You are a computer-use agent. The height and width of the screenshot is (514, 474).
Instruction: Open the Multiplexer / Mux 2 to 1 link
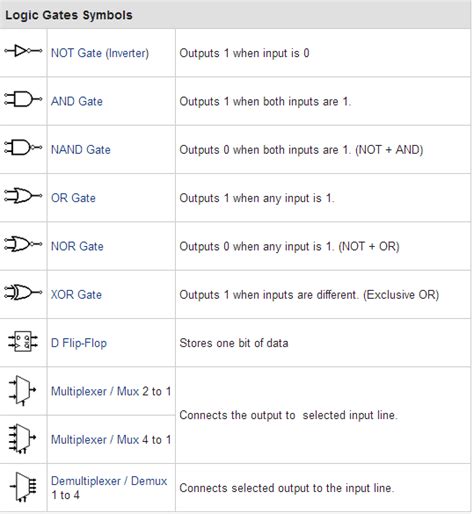tap(111, 391)
